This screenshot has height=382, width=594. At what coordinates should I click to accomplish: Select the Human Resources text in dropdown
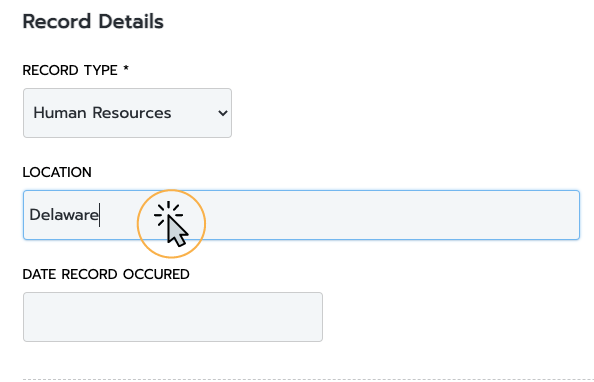tap(102, 113)
